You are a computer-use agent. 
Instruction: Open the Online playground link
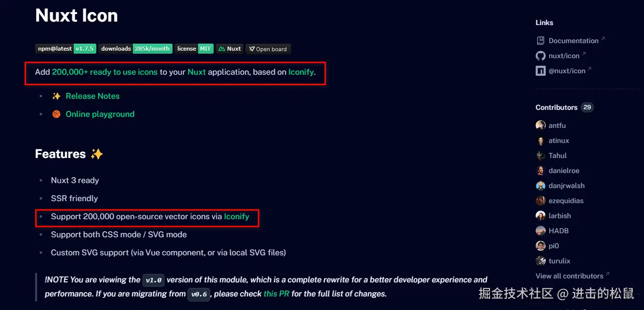click(100, 114)
